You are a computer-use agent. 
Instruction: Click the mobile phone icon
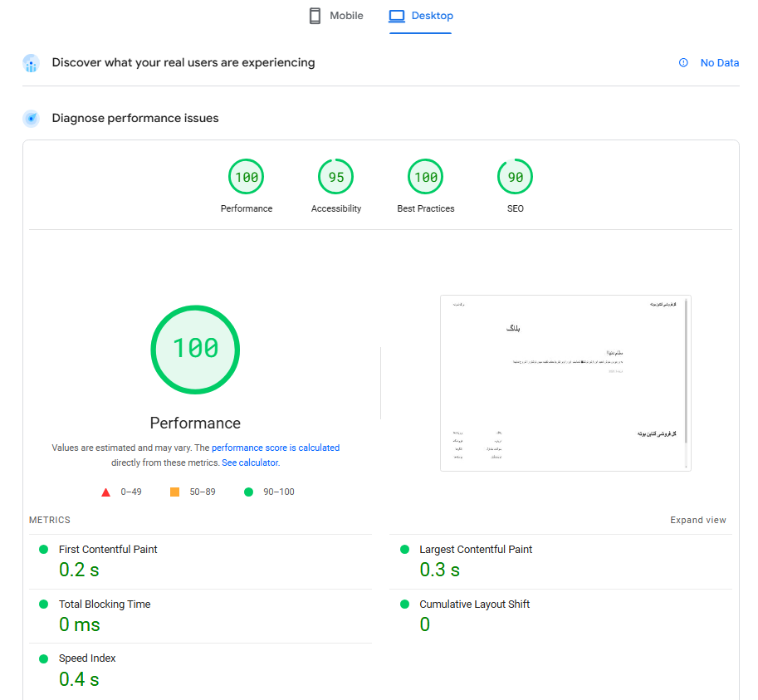pyautogui.click(x=315, y=16)
